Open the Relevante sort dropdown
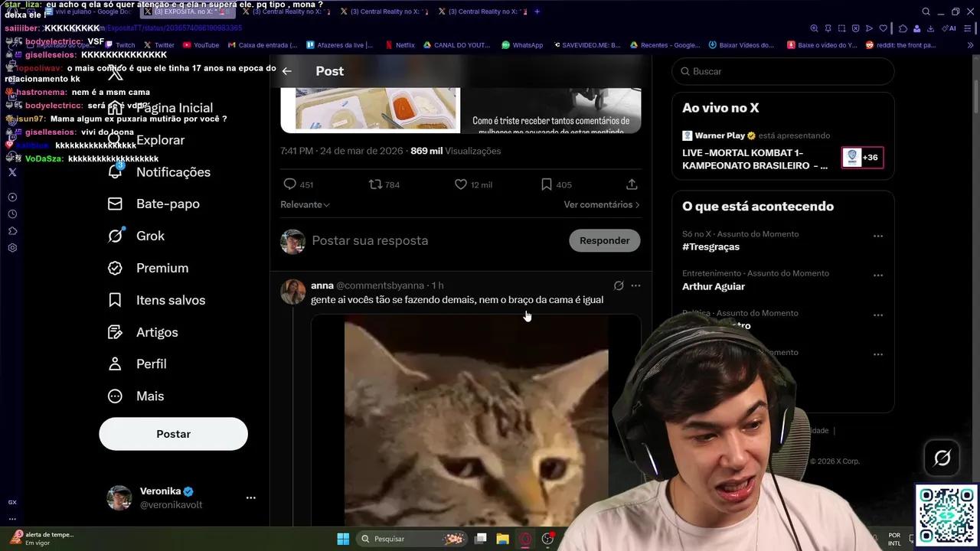980x551 pixels. click(x=305, y=204)
